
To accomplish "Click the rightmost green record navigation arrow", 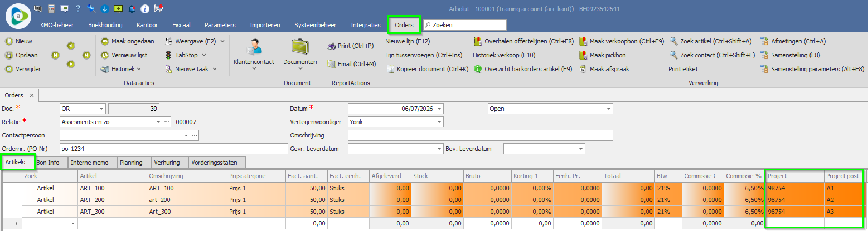I will click(x=86, y=55).
